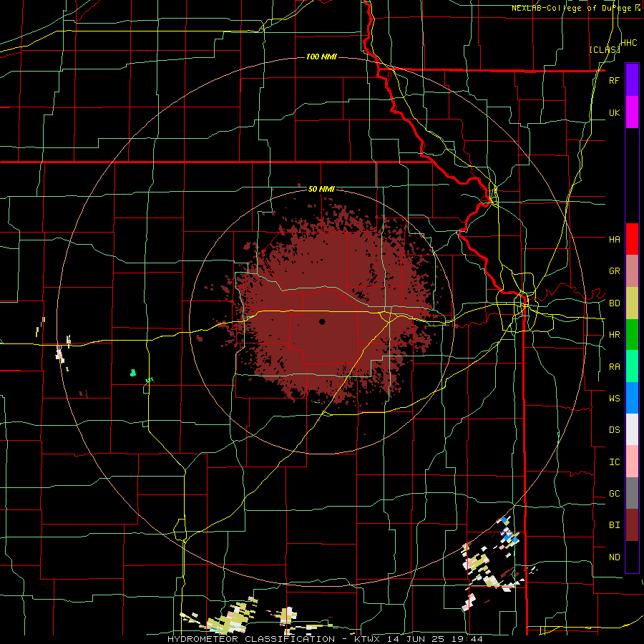The width and height of the screenshot is (644, 644).
Task: Click the HHC product label
Action: tap(629, 43)
